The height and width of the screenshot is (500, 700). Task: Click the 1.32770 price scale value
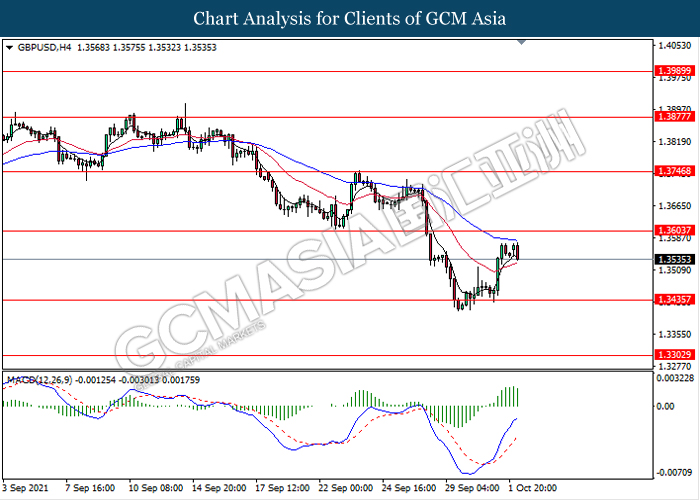point(675,366)
